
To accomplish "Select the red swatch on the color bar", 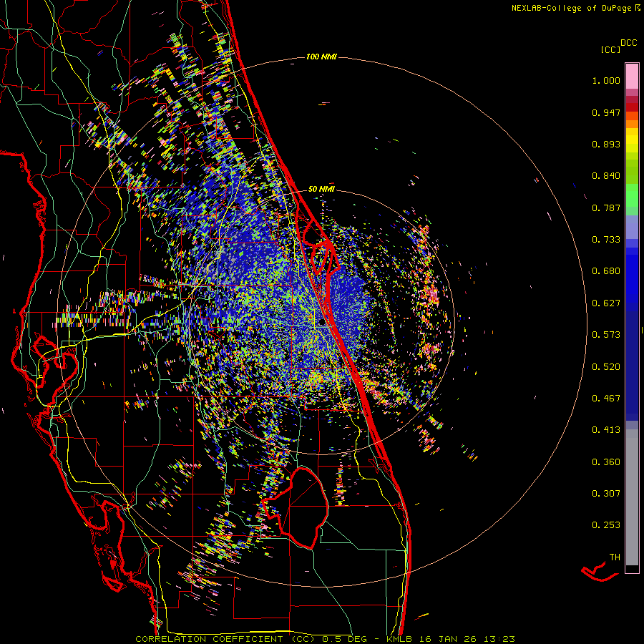I will coord(632,107).
